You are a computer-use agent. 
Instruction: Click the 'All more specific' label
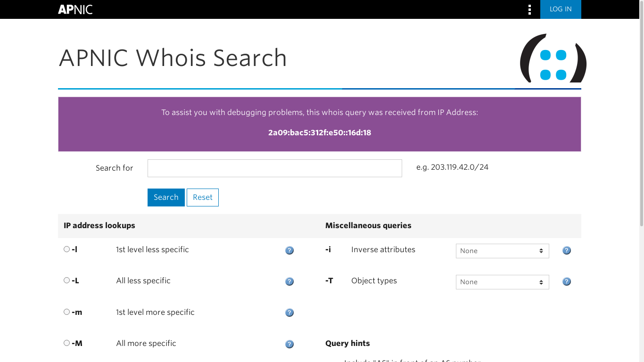[x=146, y=343]
